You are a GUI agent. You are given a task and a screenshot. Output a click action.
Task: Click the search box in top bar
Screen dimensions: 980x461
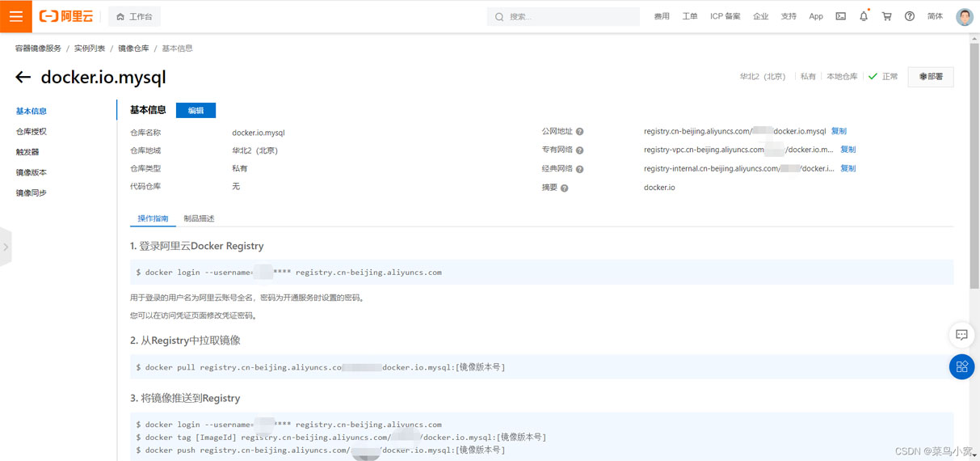coord(563,16)
